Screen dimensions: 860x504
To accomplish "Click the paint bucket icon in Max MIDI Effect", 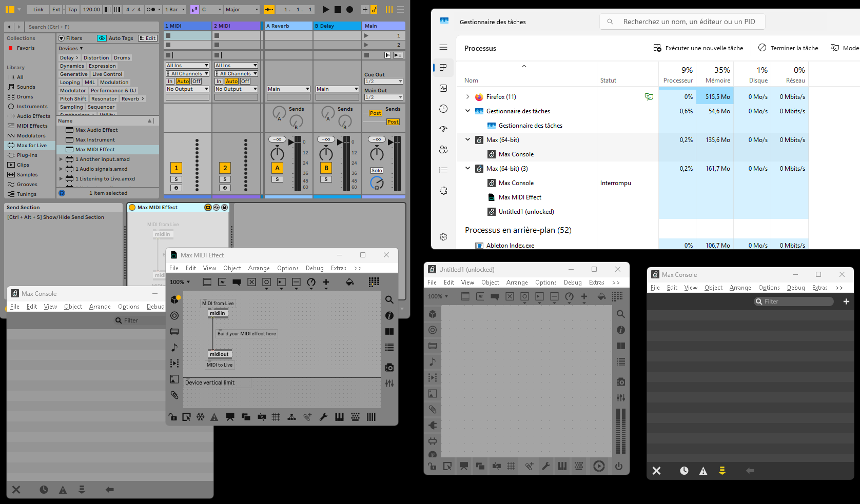I will pos(349,282).
